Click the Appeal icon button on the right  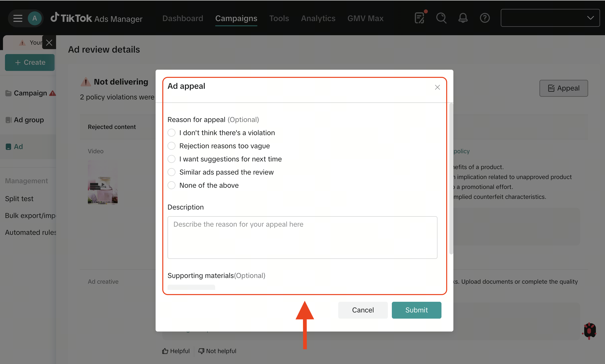(x=563, y=88)
